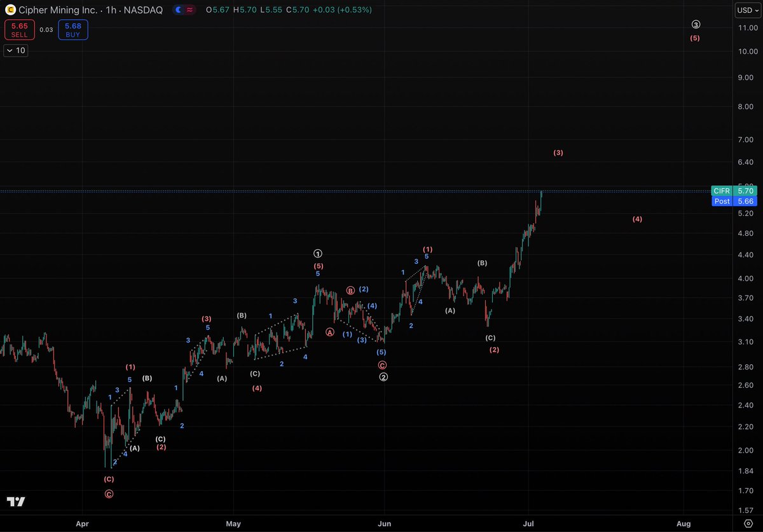Click the 4.80 price scale label
The width and height of the screenshot is (763, 532).
tap(745, 234)
